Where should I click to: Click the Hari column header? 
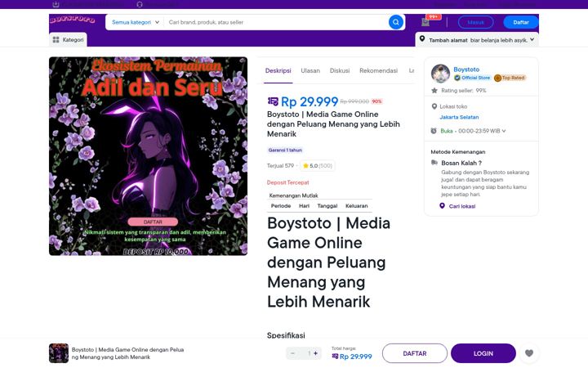[x=304, y=206]
